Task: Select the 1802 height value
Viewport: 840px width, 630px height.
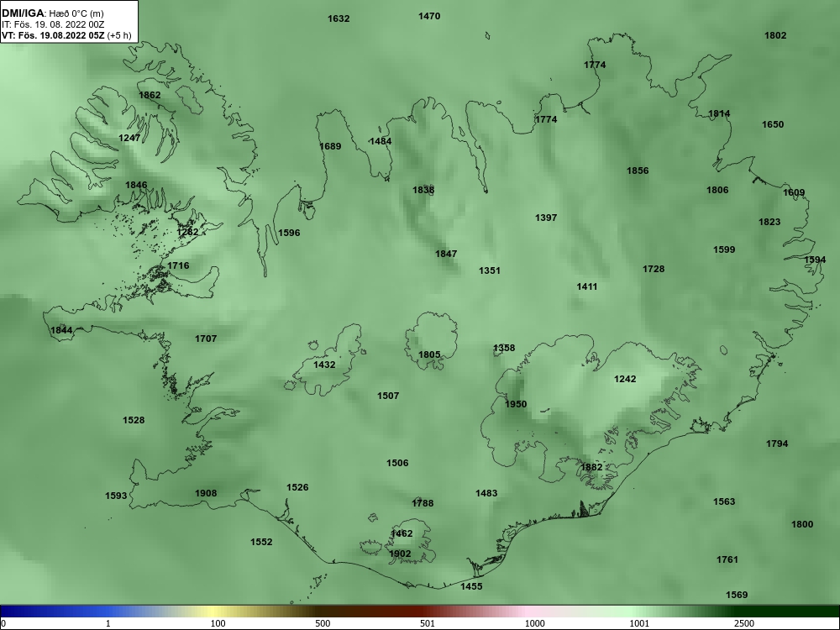Action: (775, 35)
